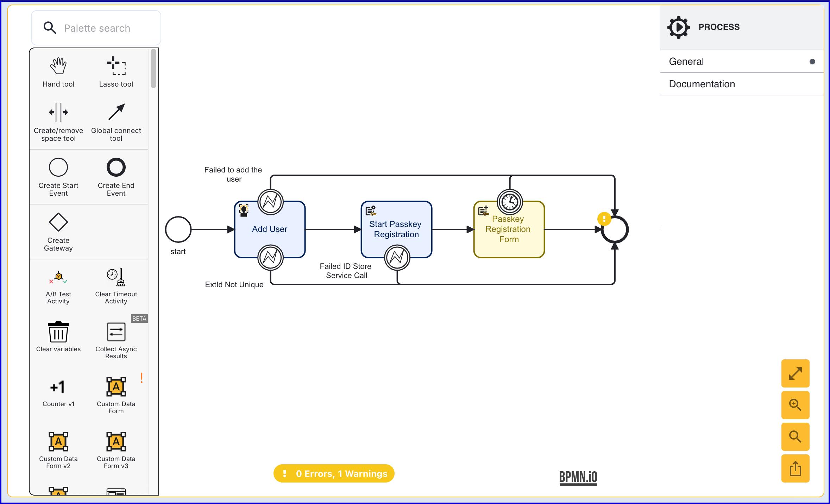Choose the A/B Test Activity element

(x=58, y=287)
